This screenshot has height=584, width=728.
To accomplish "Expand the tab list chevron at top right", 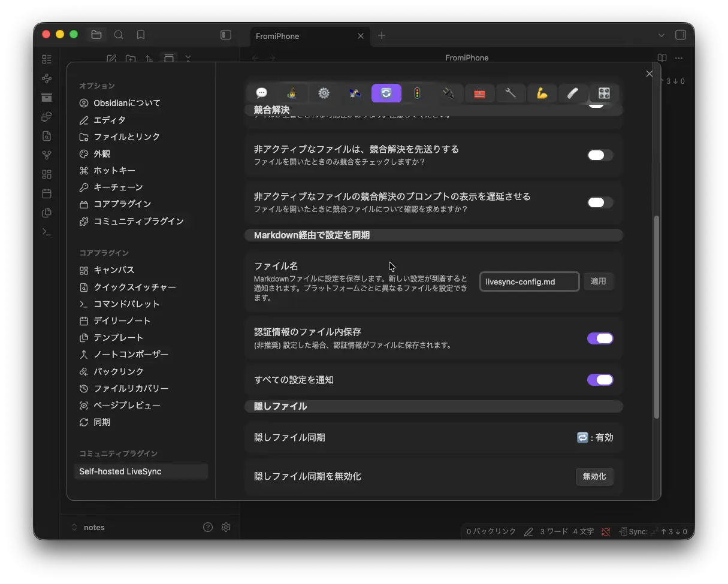I will coord(661,35).
